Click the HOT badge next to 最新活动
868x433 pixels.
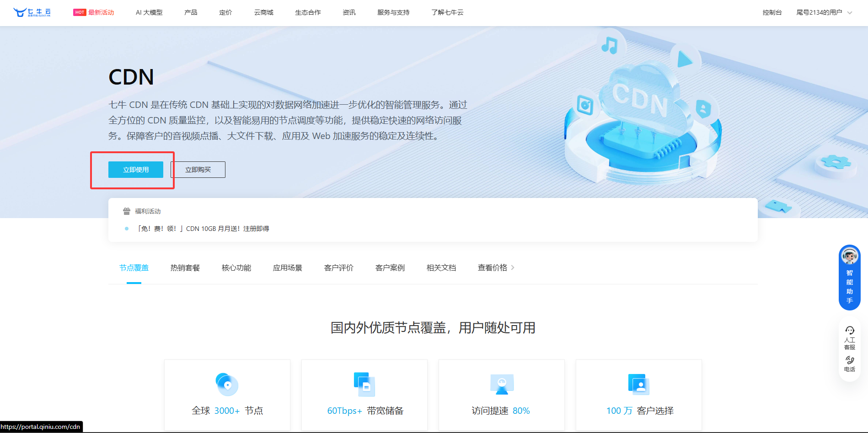pos(80,12)
